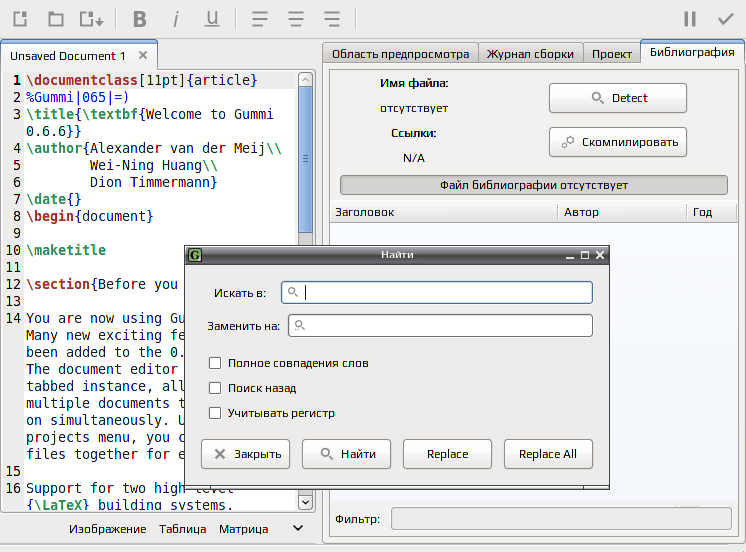
Task: Apply italic formatting
Action: point(176,19)
